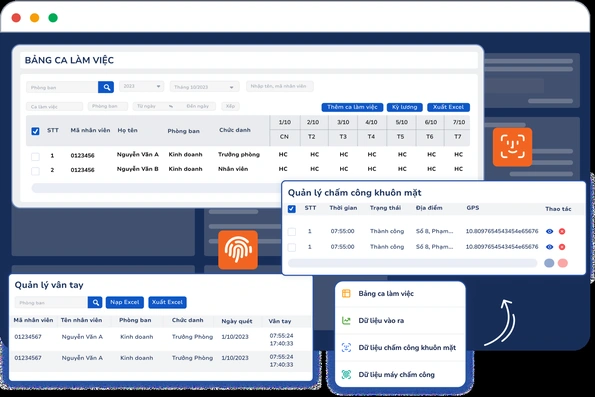Screen dimensions: 595x397
Task: Check the box for Nguyễn Văn A shift row
Action: (35, 156)
